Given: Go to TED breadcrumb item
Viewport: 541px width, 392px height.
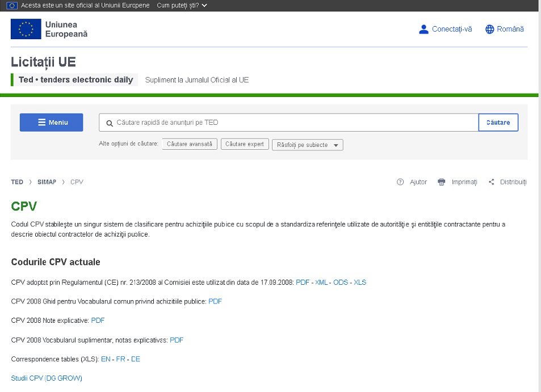Looking at the screenshot, I should (17, 182).
